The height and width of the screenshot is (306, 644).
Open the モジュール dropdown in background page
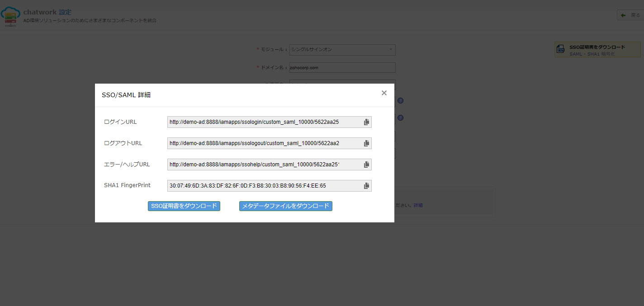[x=342, y=50]
